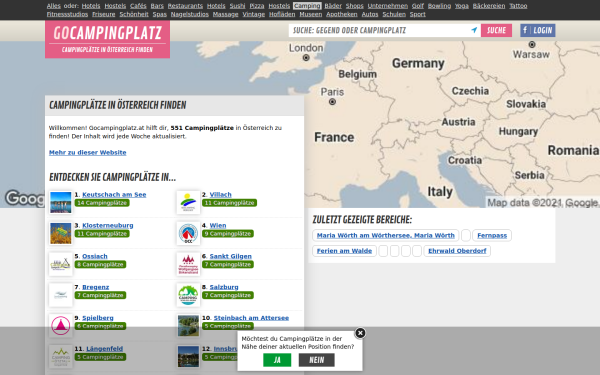Screen dimensions: 600x375
Task: Click the Salzburg camping logo icon
Action: 188,295
